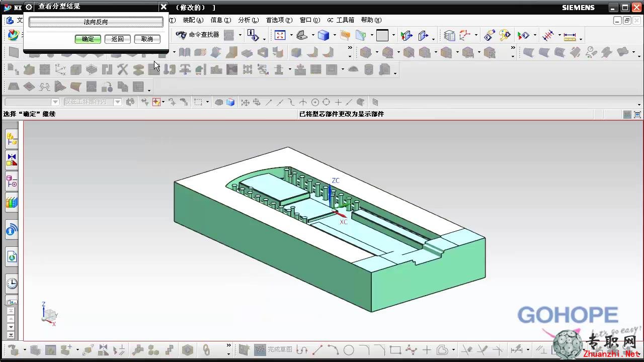
Task: Open the 窗口(O) menu
Action: [309, 20]
